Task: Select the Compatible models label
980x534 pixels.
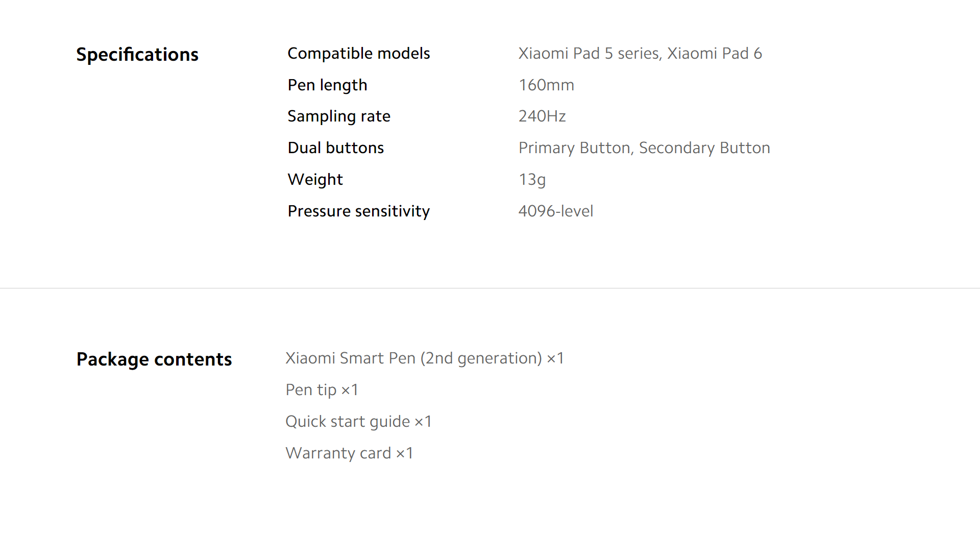Action: coord(359,54)
